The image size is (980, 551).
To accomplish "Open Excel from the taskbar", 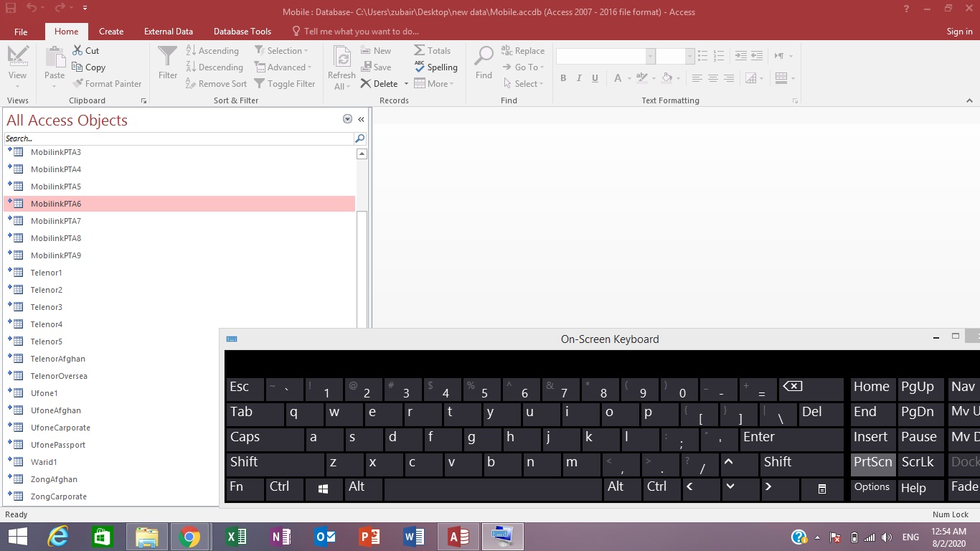I will pos(236,537).
